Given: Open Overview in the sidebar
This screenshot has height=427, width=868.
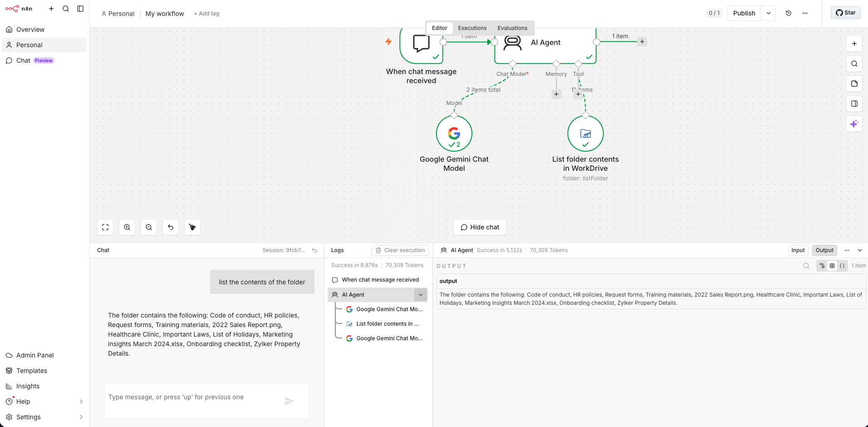Looking at the screenshot, I should 44,30.
